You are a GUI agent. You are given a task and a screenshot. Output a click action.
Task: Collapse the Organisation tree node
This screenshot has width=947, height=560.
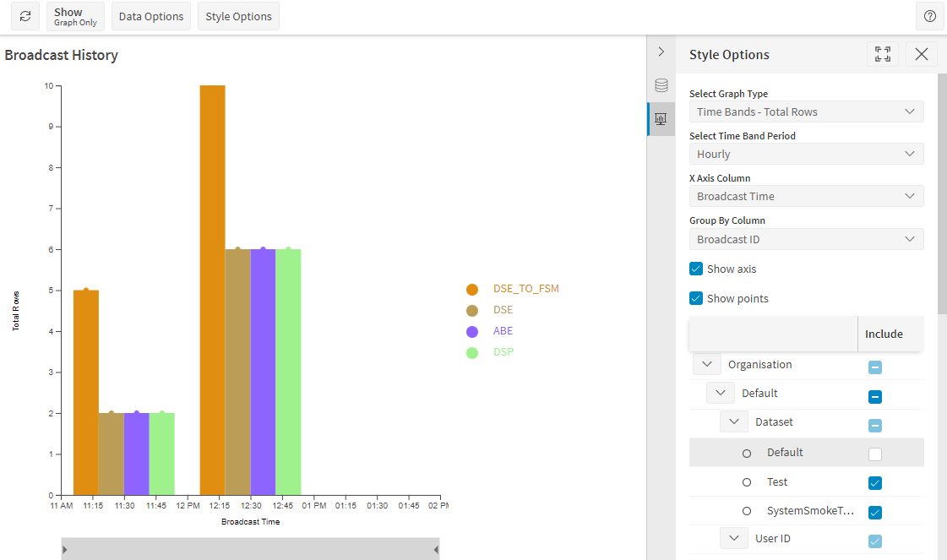pos(707,364)
